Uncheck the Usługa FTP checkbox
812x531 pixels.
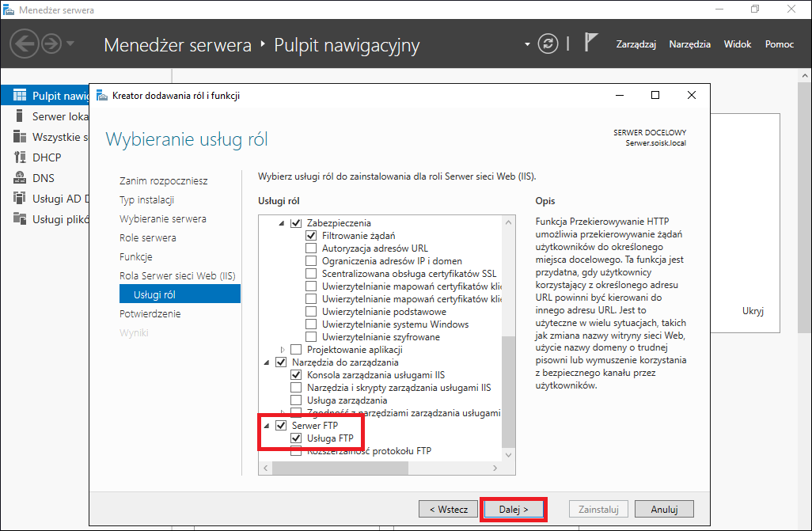tap(296, 438)
